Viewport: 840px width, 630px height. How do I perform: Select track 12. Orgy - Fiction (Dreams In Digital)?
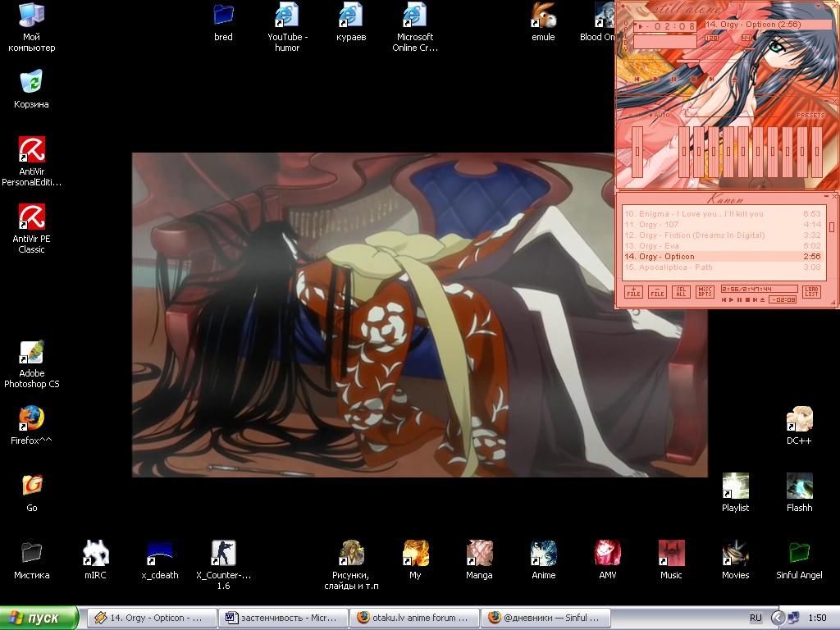pos(722,235)
